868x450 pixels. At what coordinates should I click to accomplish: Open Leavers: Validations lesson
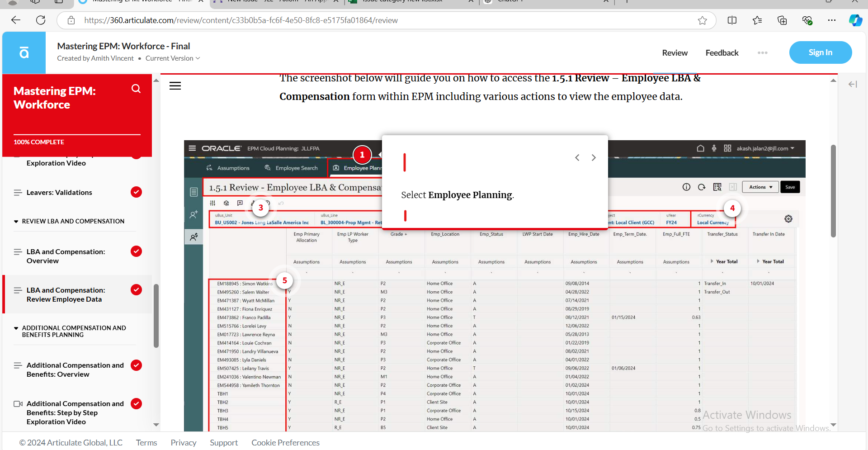(x=59, y=193)
